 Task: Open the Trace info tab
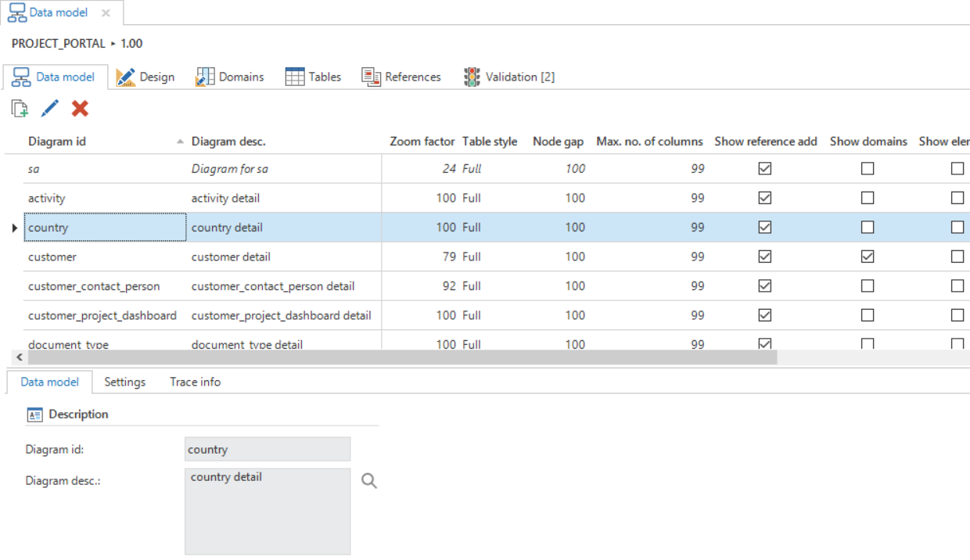tap(195, 382)
